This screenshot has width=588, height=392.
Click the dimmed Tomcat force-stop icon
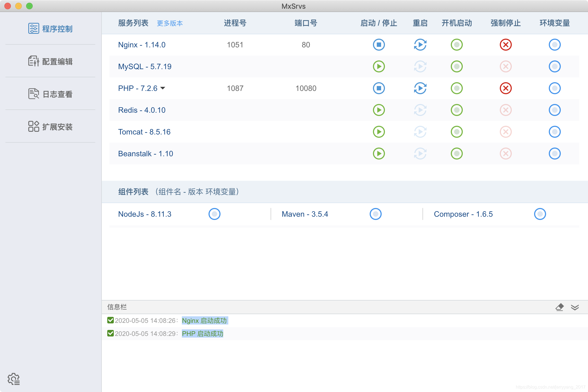pyautogui.click(x=506, y=132)
